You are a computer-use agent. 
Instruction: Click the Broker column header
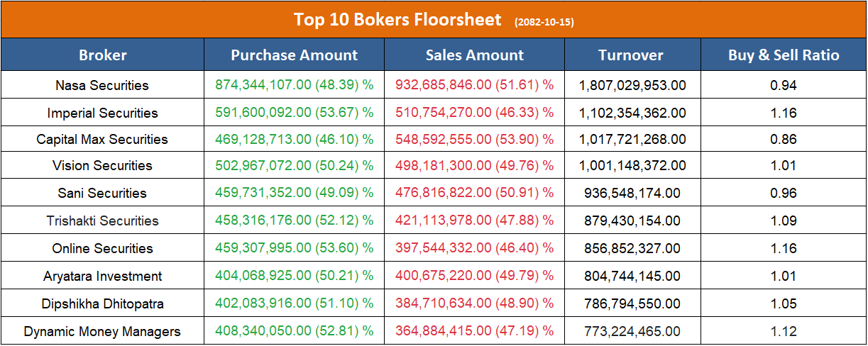(103, 55)
